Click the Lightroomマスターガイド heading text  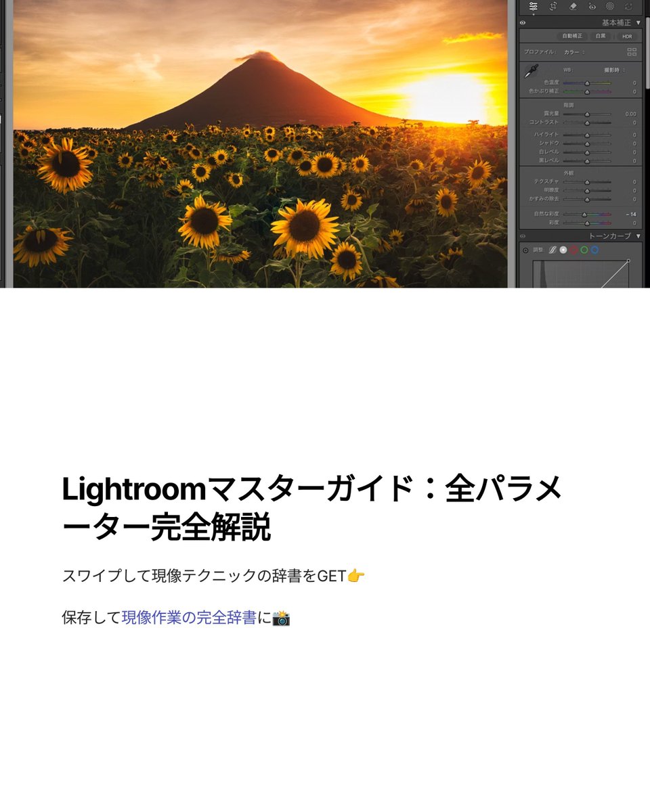(311, 507)
